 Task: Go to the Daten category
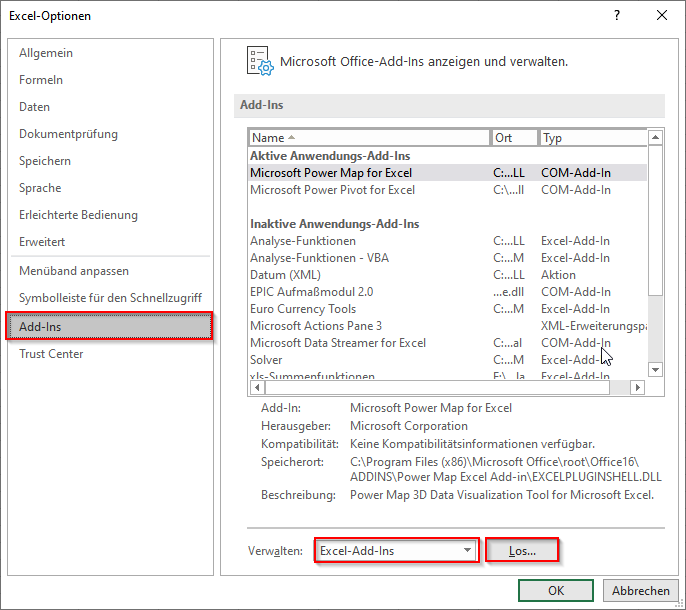point(110,107)
